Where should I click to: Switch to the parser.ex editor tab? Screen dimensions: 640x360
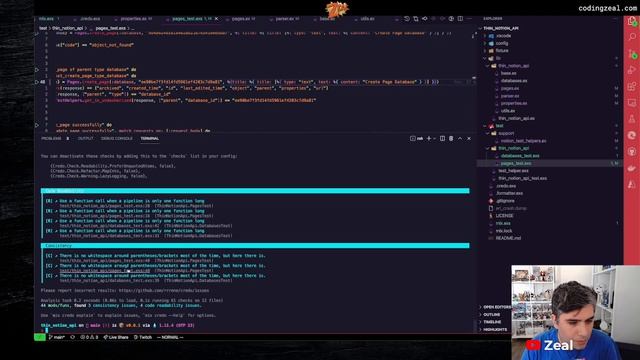coord(285,19)
